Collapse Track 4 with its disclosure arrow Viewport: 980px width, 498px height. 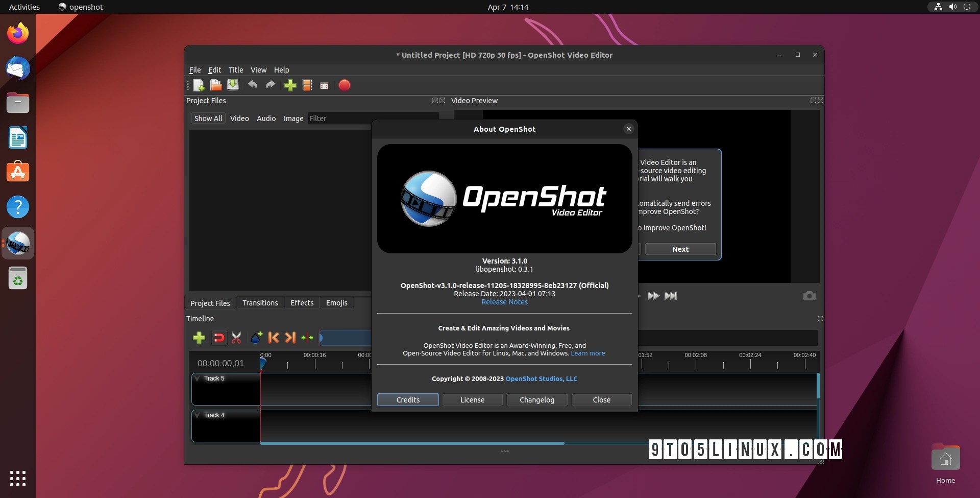click(x=198, y=415)
